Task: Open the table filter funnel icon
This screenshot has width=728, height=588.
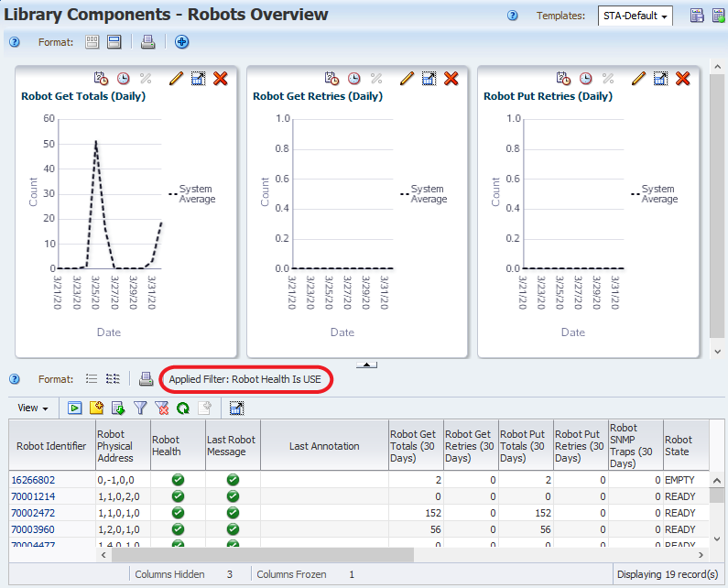Action: (x=141, y=408)
